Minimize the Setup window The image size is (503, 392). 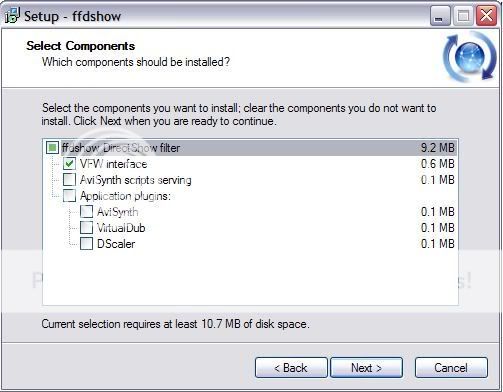pos(439,16)
